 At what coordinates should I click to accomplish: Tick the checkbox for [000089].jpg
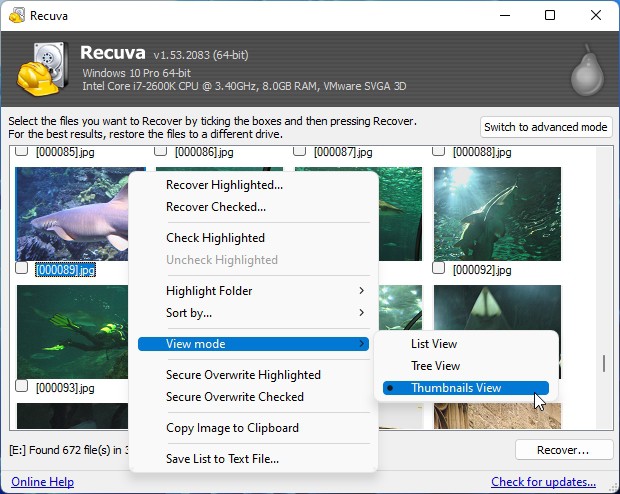[21, 268]
